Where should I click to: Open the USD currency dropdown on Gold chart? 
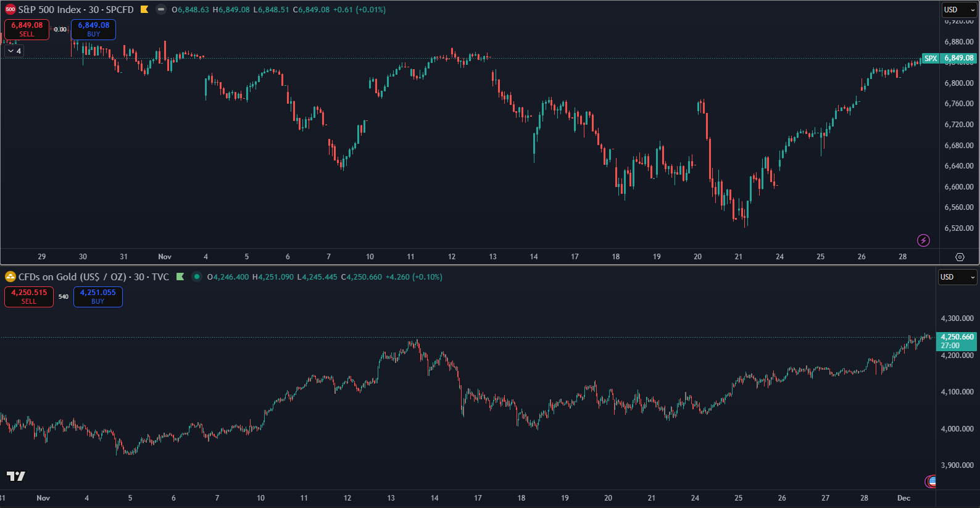click(x=957, y=277)
